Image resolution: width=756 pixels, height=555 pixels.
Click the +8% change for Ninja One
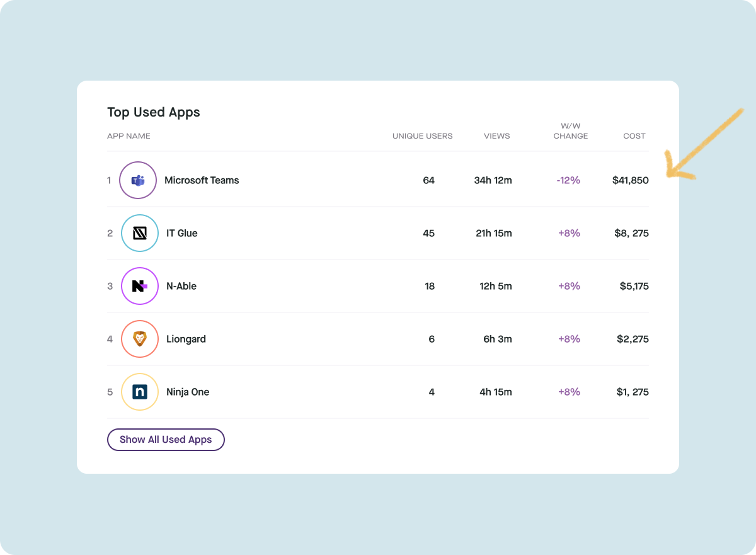pyautogui.click(x=569, y=392)
